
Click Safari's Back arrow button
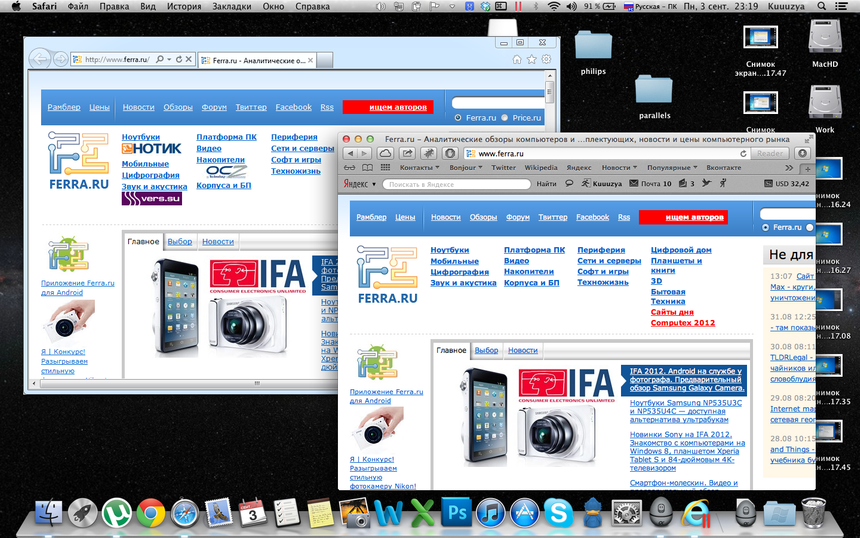(350, 154)
